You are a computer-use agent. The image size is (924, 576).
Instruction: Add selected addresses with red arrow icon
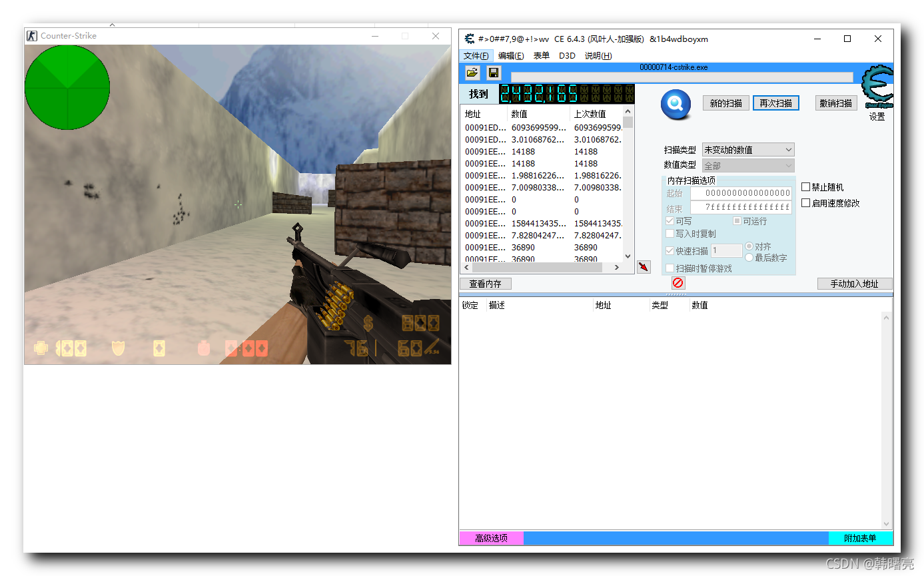click(x=644, y=266)
